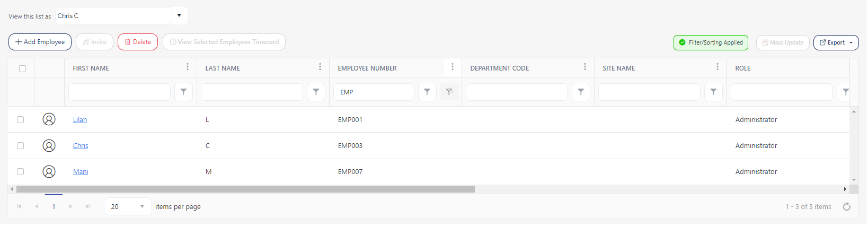868x226 pixels.
Task: Open filter options for Site Name column
Action: (713, 92)
